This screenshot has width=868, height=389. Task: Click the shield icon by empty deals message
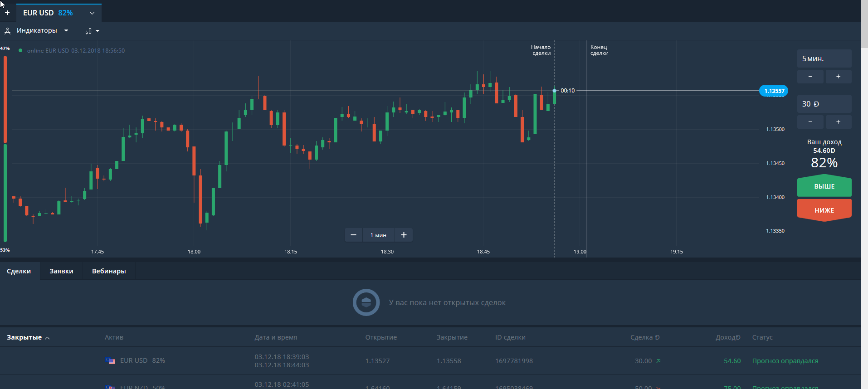[x=366, y=302]
